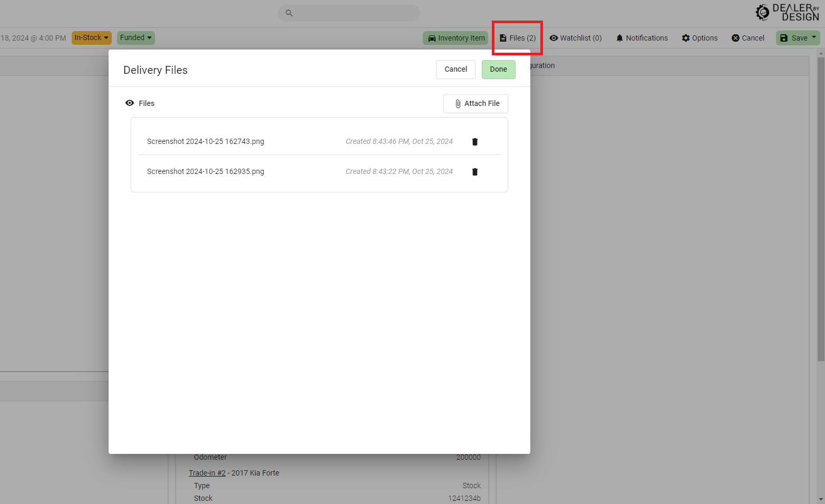Image resolution: width=825 pixels, height=504 pixels.
Task: Expand the Save dropdown arrow
Action: tap(814, 37)
